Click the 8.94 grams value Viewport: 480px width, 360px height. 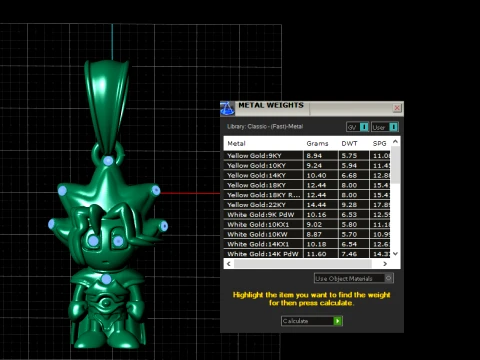point(314,156)
